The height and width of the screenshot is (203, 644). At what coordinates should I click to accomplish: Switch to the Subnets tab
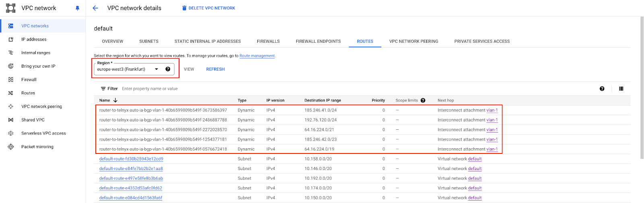(x=149, y=41)
